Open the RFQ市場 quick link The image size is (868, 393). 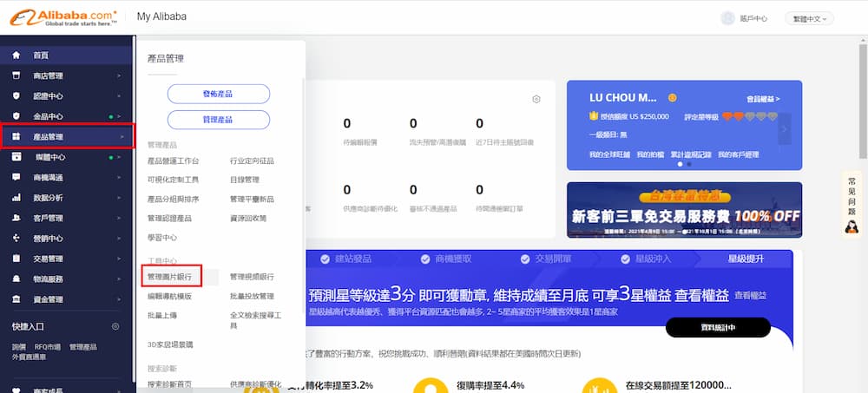(48, 347)
